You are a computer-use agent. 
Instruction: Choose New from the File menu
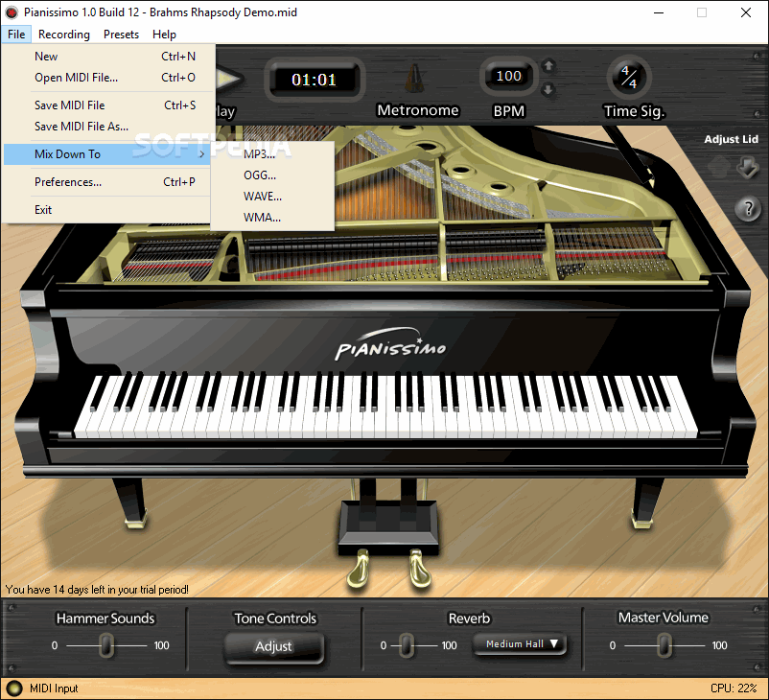coord(108,57)
